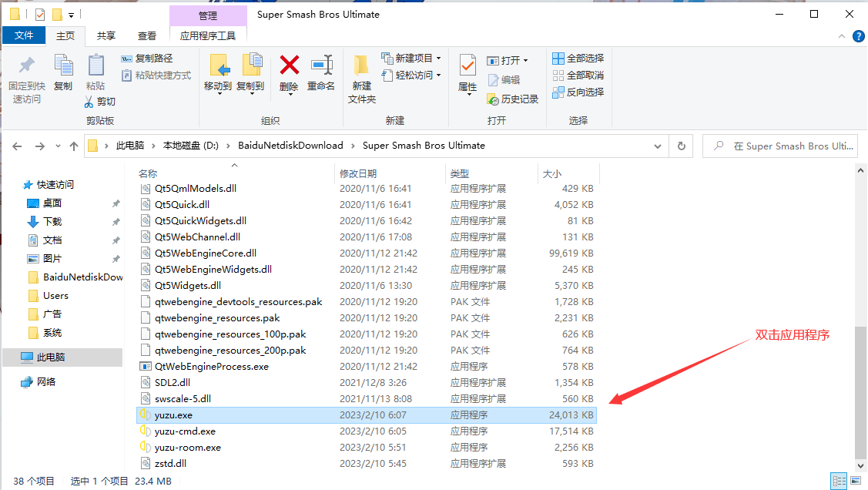Open Downloads (下载) in the sidebar
The image size is (868, 490).
tap(52, 221)
